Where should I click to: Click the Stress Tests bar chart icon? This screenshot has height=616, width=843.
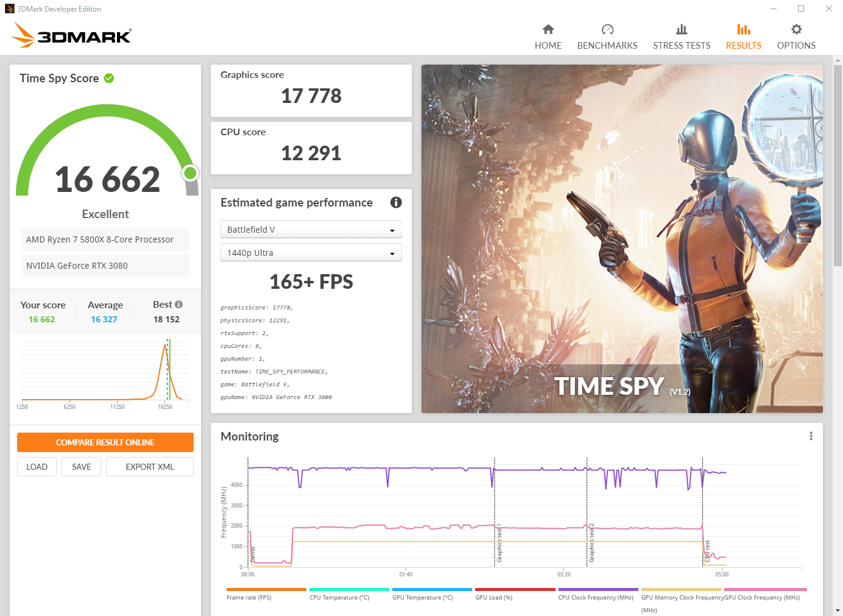click(x=682, y=29)
